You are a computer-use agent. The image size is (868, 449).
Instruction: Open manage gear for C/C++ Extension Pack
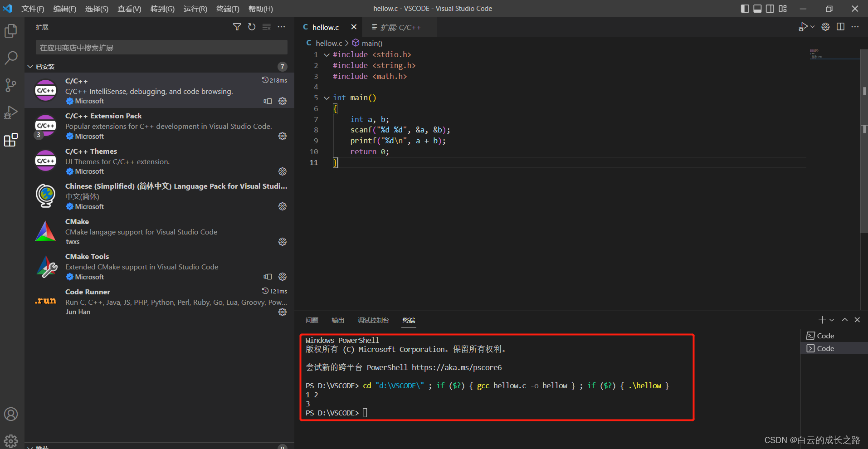pyautogui.click(x=283, y=136)
